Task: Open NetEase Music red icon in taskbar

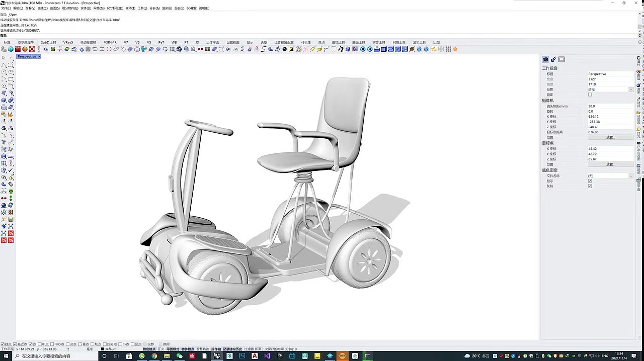Action: [x=192, y=356]
